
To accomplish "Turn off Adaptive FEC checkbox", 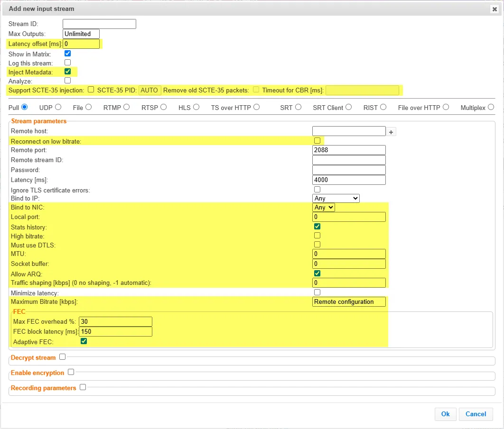I will (84, 341).
